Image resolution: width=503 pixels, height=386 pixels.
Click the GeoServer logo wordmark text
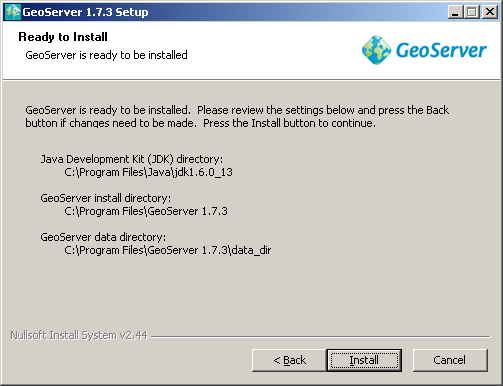tap(441, 50)
